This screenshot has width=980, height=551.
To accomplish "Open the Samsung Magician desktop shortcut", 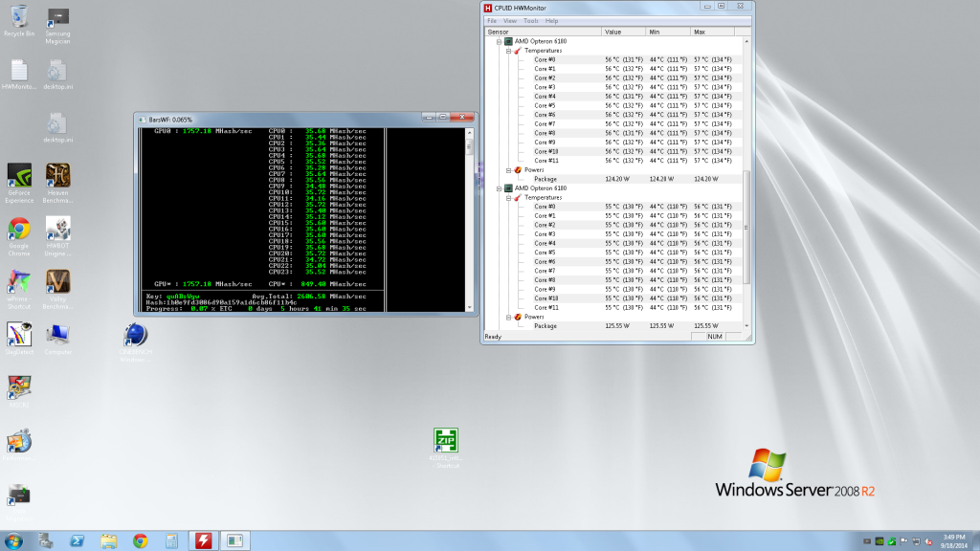I will click(57, 17).
